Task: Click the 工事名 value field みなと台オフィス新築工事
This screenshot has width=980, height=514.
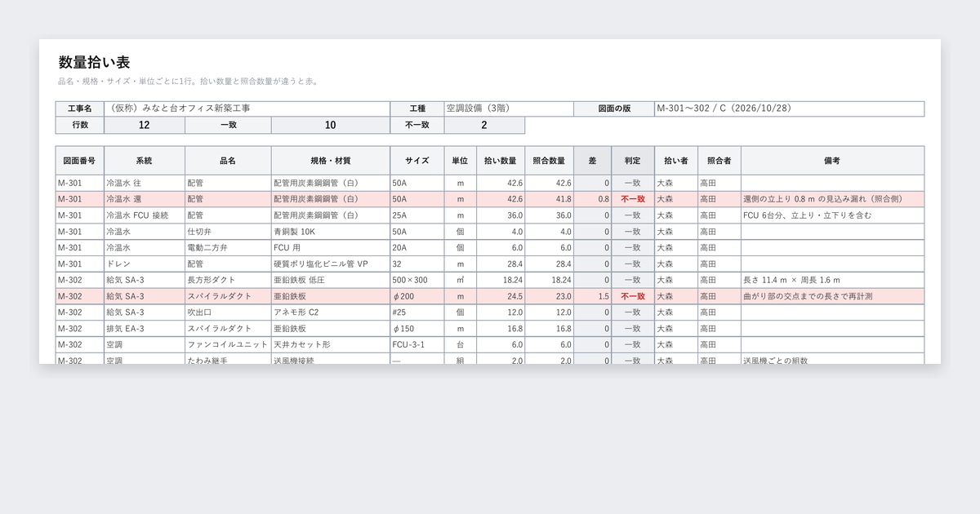Action: pyautogui.click(x=247, y=109)
